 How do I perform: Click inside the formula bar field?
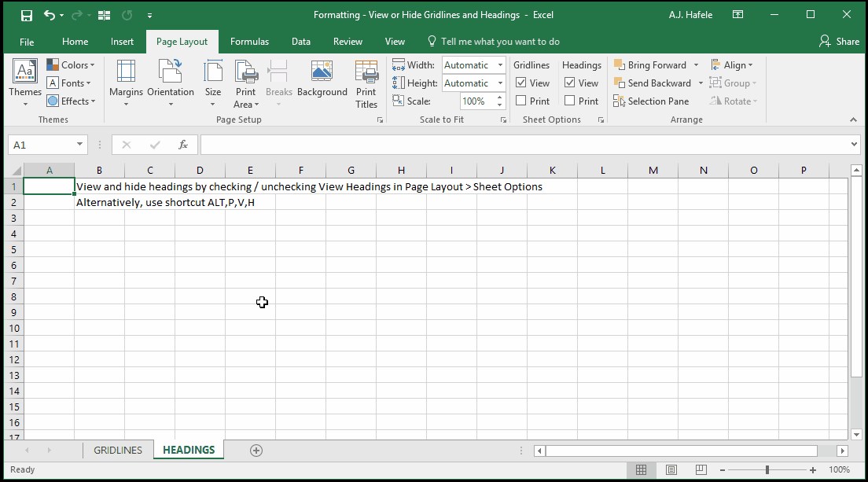[524, 145]
